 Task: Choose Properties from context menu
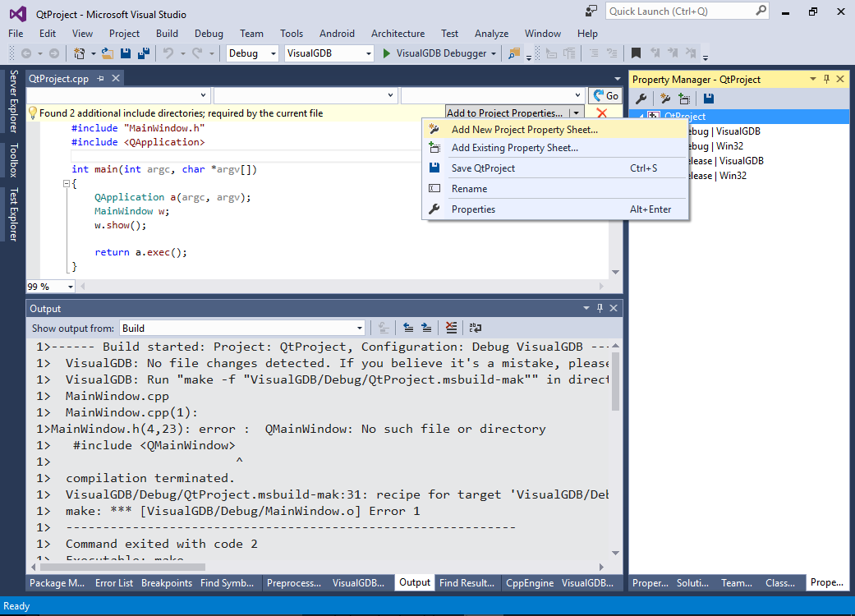coord(555,209)
